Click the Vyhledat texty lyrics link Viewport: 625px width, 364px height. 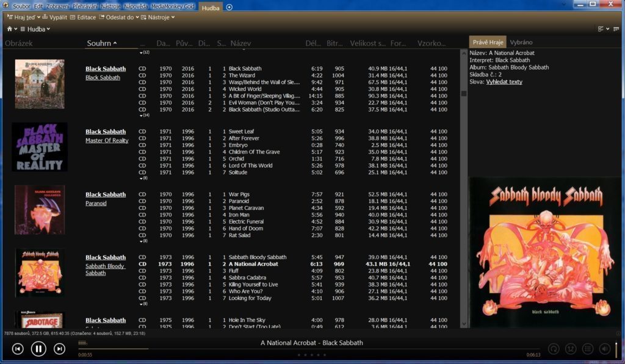click(x=504, y=82)
